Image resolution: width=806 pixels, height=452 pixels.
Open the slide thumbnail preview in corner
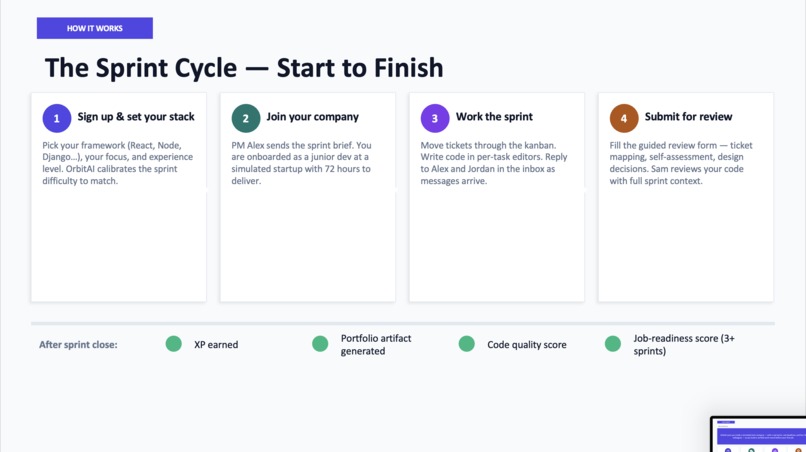coord(758,435)
